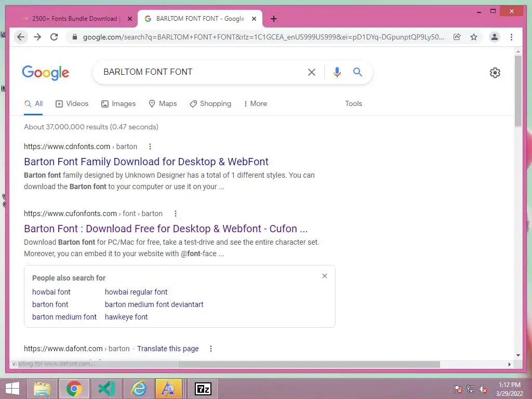The width and height of the screenshot is (532, 399).
Task: Click the horizontal scrollbar thumb
Action: (x=310, y=364)
